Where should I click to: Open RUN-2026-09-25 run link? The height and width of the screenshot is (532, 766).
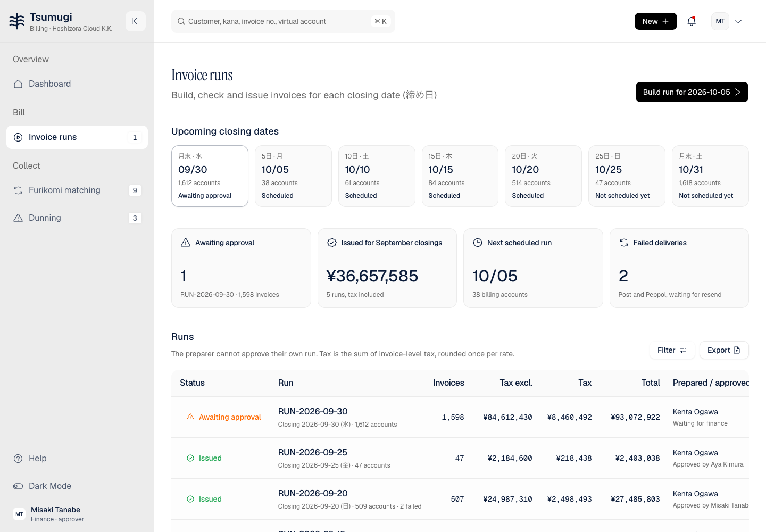tap(313, 452)
